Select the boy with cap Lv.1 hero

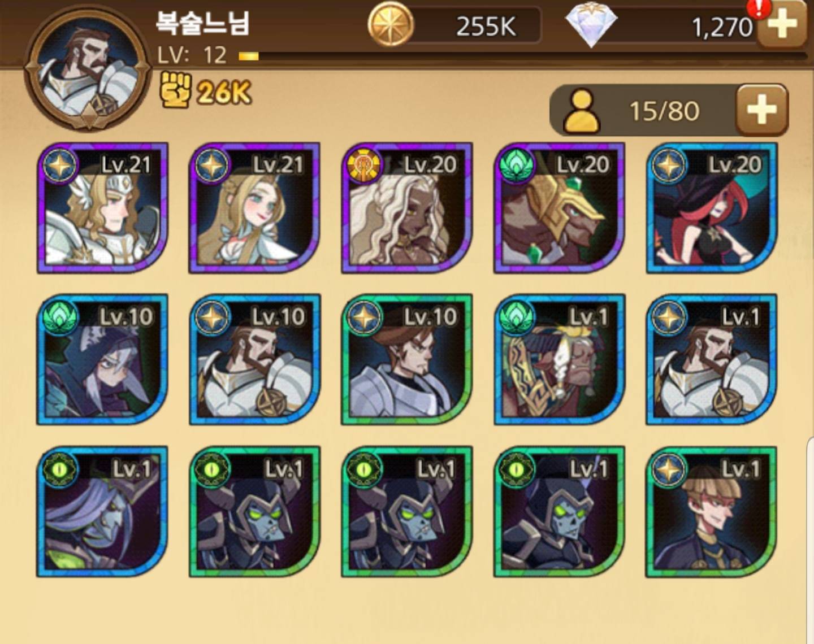pos(711,511)
